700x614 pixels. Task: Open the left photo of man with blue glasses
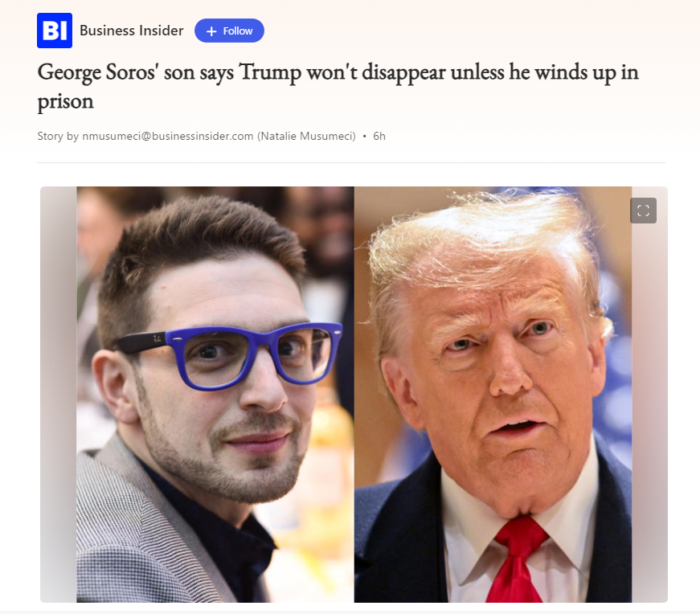215,395
